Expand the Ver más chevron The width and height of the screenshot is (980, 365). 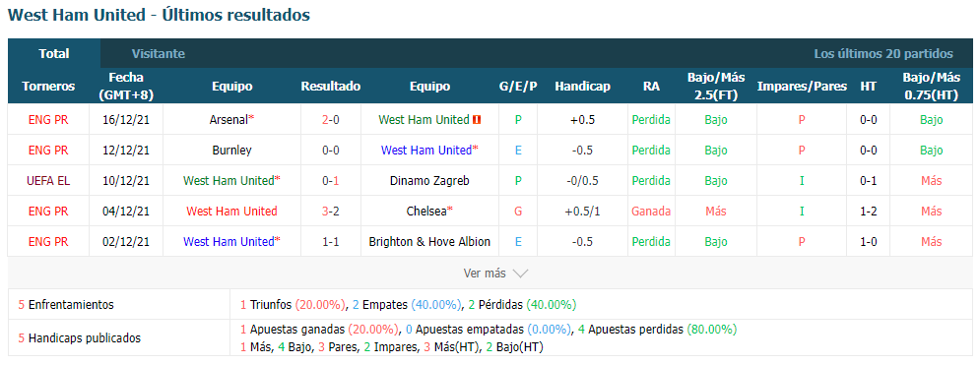(521, 274)
